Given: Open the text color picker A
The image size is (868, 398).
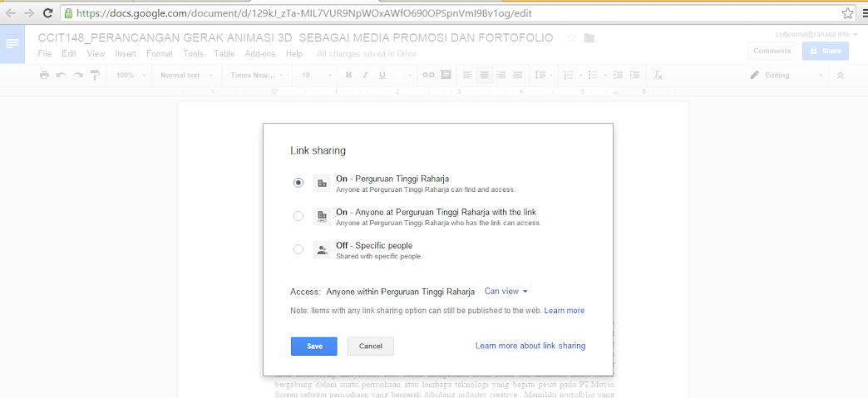Looking at the screenshot, I should point(402,76).
